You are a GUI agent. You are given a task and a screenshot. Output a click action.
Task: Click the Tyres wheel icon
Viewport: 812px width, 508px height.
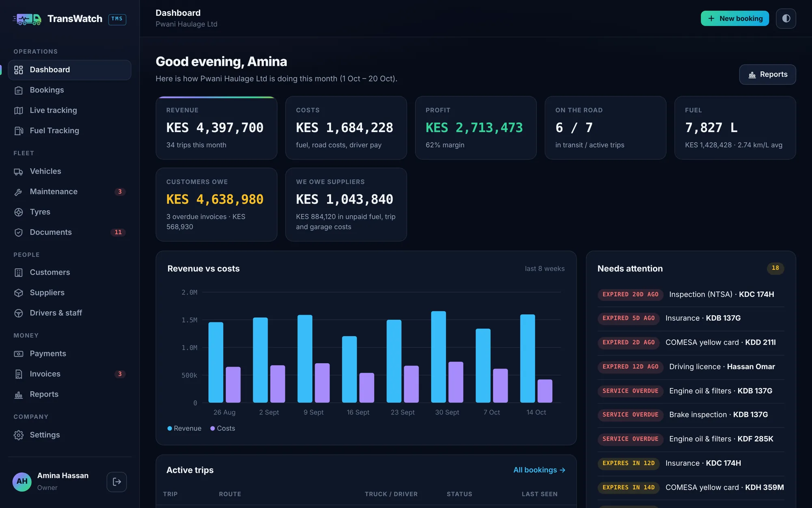tap(19, 212)
